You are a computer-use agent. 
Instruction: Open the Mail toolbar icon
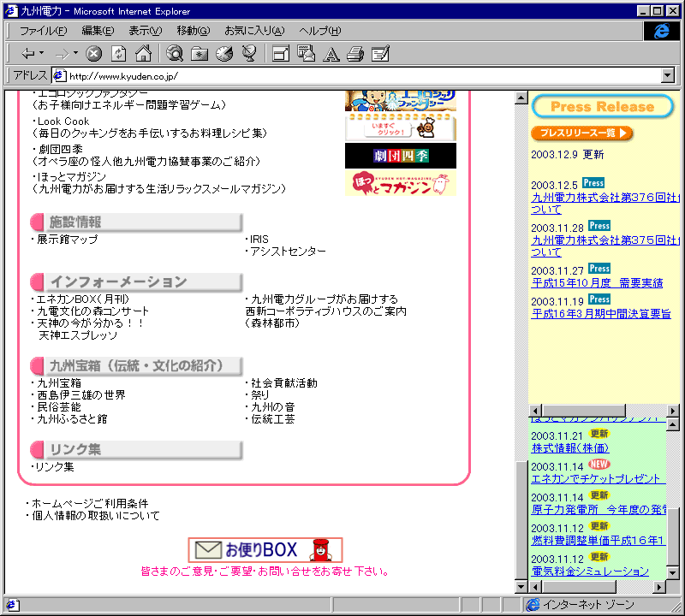(x=306, y=54)
